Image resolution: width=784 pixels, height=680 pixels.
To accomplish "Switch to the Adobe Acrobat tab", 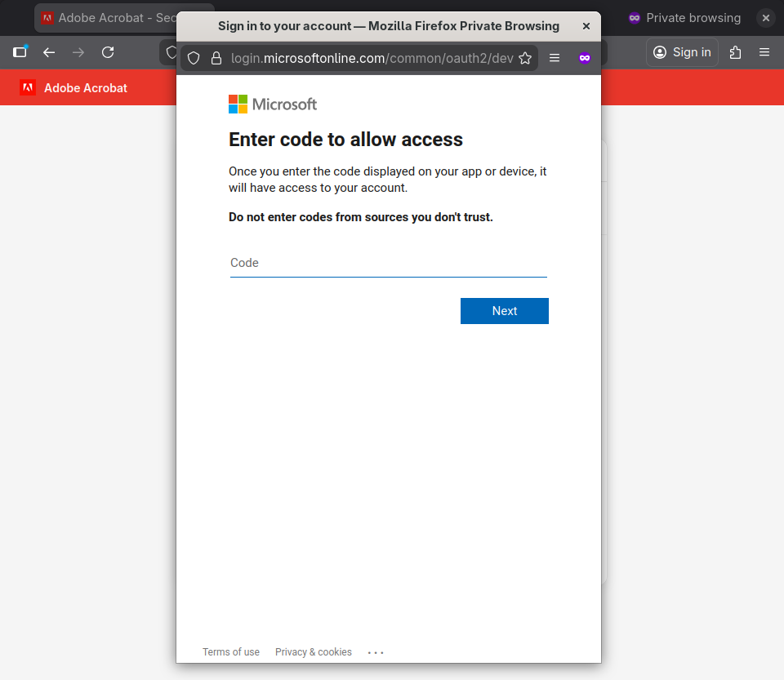I will coord(106,17).
